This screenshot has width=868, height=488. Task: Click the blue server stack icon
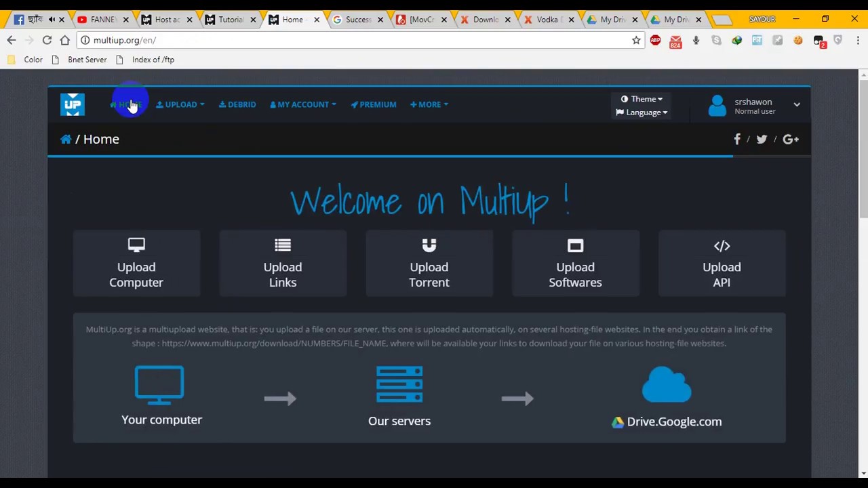pos(399,385)
